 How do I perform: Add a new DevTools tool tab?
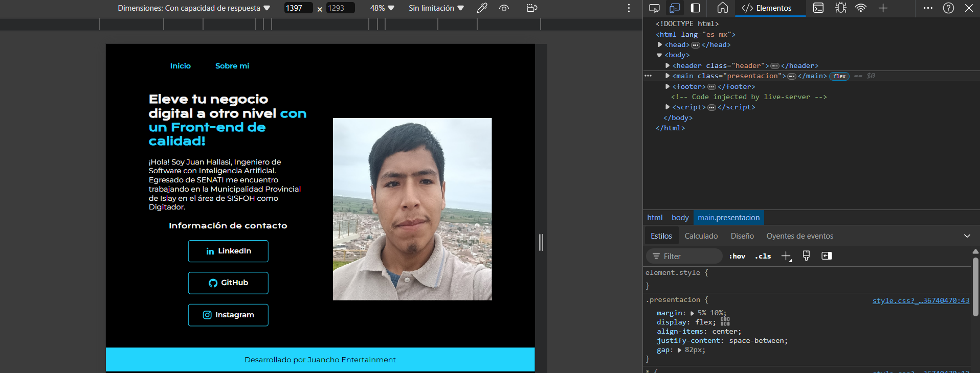coord(883,8)
